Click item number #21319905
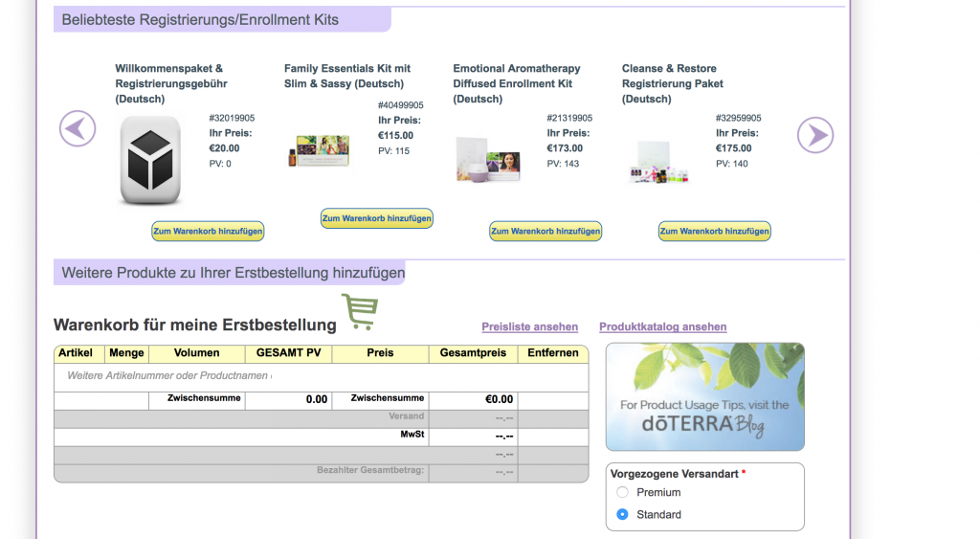The image size is (980, 539). pyautogui.click(x=569, y=118)
